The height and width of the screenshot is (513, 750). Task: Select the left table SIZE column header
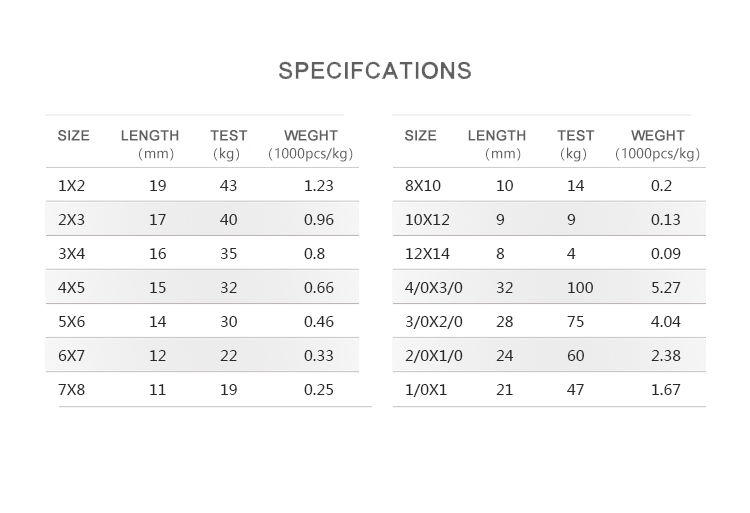point(74,136)
